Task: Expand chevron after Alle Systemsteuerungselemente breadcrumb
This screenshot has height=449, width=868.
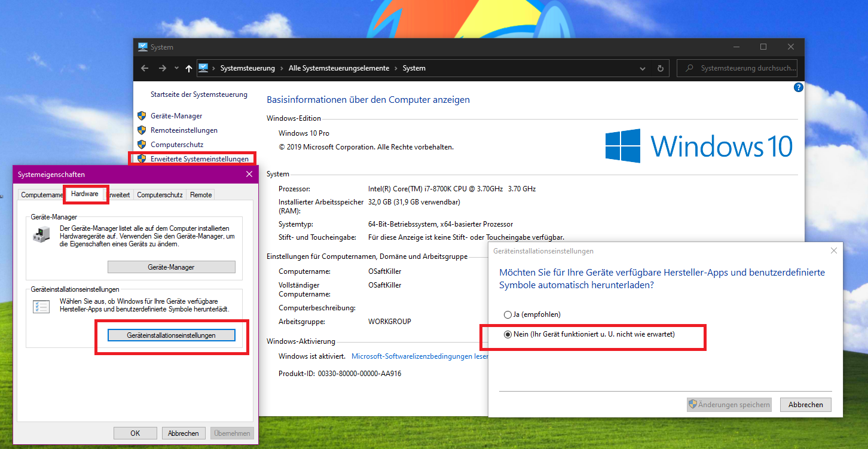Action: pos(396,68)
